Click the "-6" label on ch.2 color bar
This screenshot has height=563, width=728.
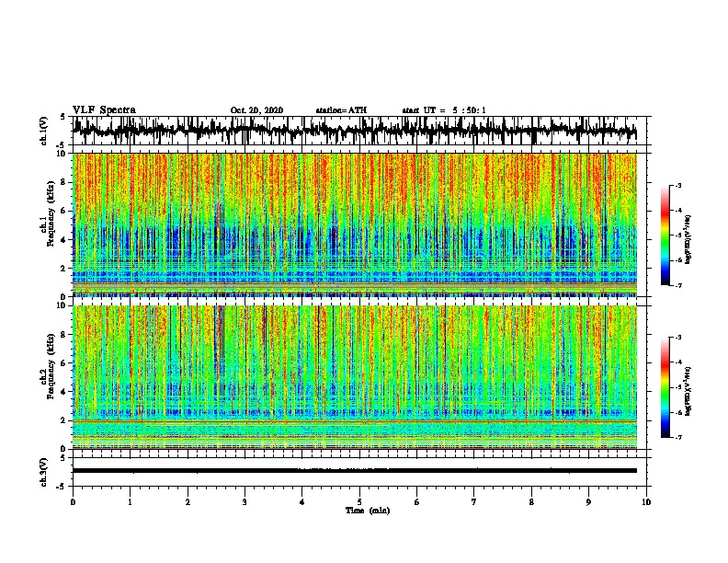(677, 412)
